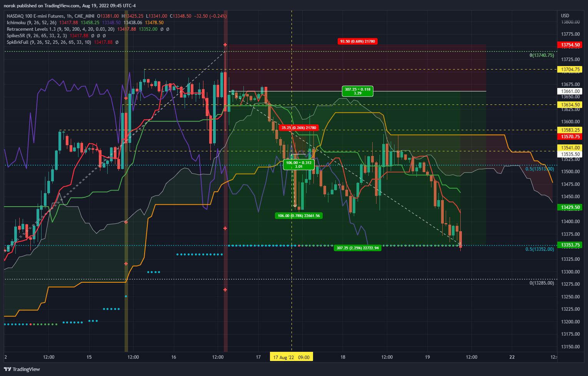588x376 pixels.
Task: Click the yellow 13541.00 price axis label
Action: (570, 148)
